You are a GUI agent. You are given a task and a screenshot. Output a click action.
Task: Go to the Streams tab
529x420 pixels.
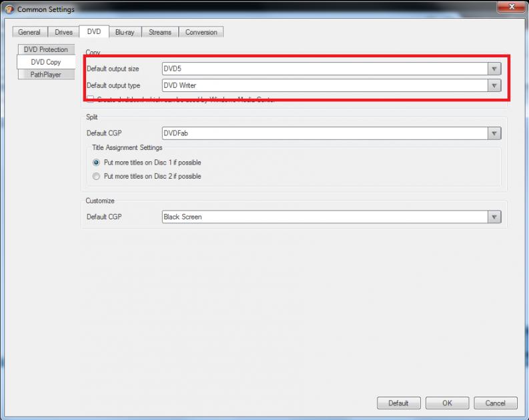[160, 32]
